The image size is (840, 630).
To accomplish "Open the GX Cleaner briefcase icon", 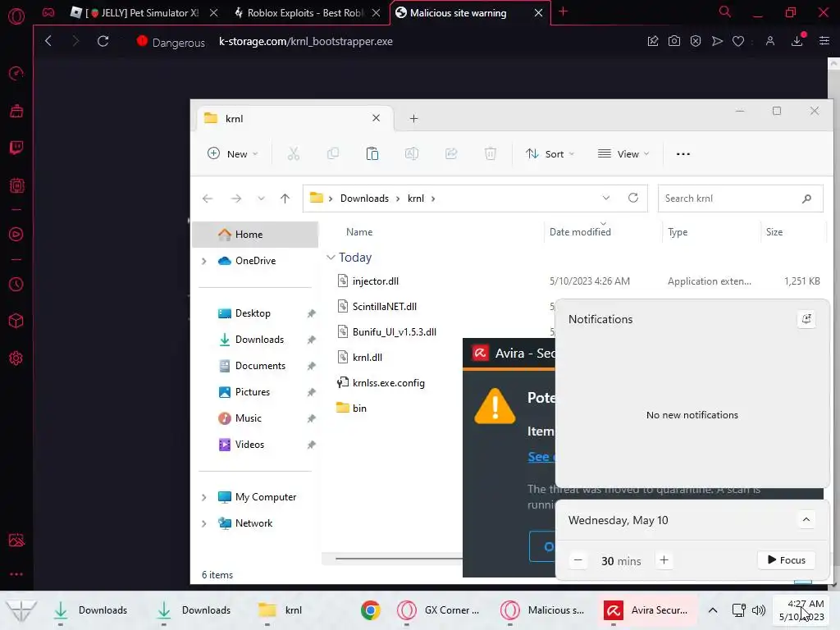I will (x=16, y=111).
